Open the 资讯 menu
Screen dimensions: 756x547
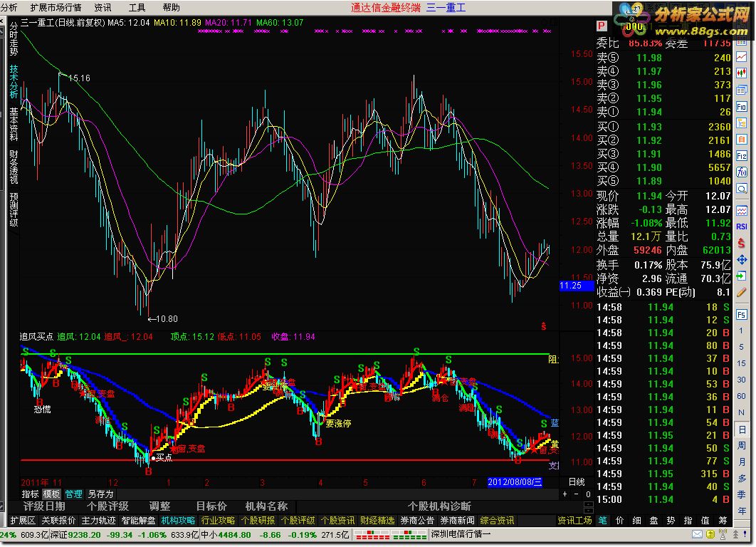[x=103, y=7]
